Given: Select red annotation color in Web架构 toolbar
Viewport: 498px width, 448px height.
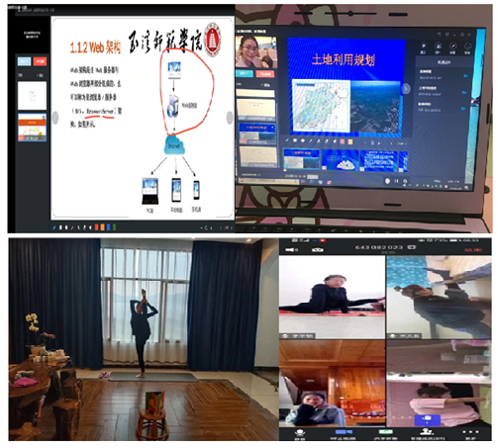Looking at the screenshot, I should point(97,227).
